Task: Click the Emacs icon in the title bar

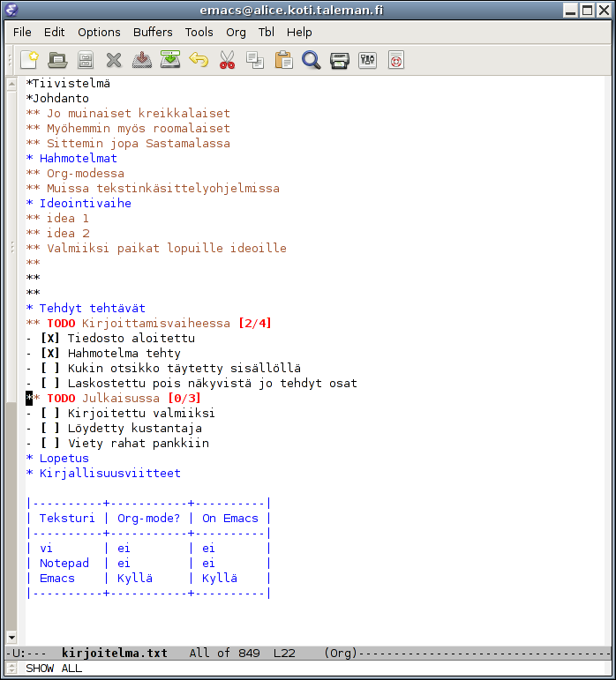Action: tap(11, 10)
